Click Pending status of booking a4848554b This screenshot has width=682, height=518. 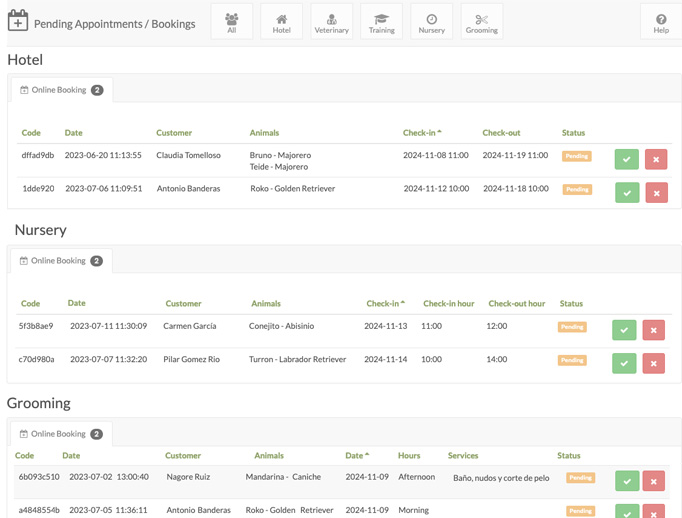pos(580,511)
